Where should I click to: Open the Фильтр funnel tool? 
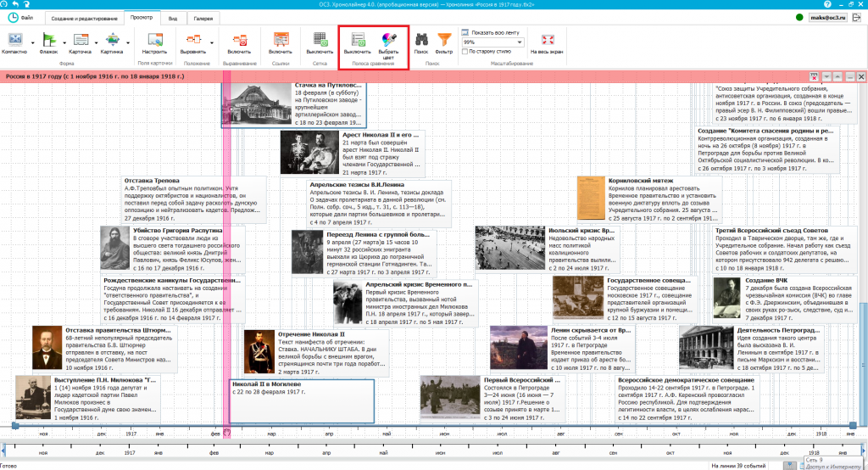point(444,42)
